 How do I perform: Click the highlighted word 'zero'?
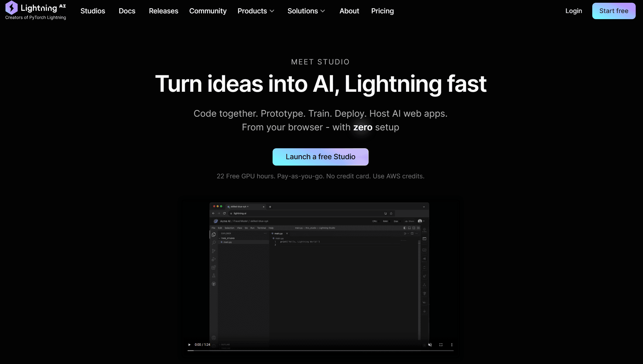click(x=363, y=127)
